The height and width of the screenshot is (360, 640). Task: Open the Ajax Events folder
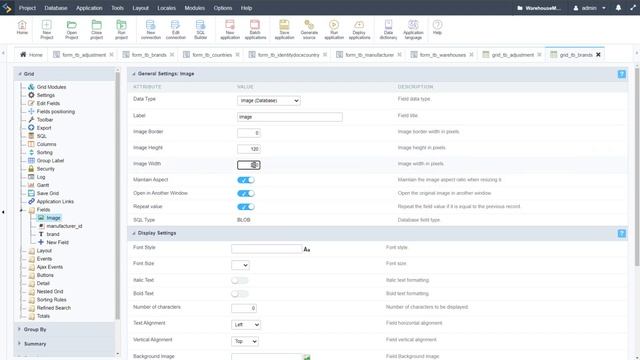coord(49,267)
